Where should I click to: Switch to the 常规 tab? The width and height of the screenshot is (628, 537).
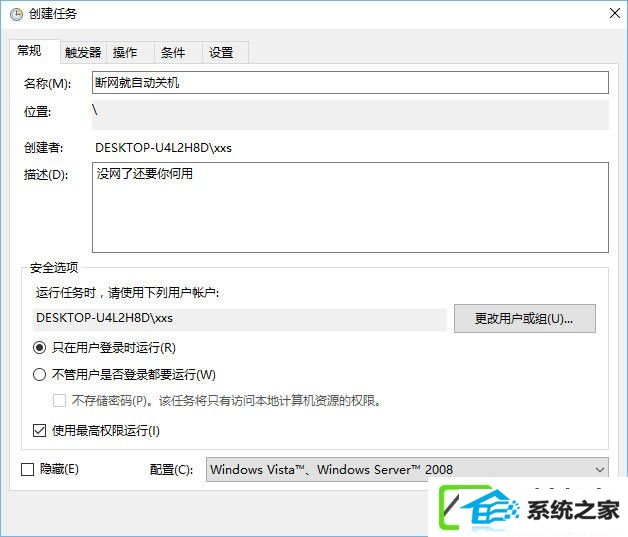pyautogui.click(x=35, y=51)
